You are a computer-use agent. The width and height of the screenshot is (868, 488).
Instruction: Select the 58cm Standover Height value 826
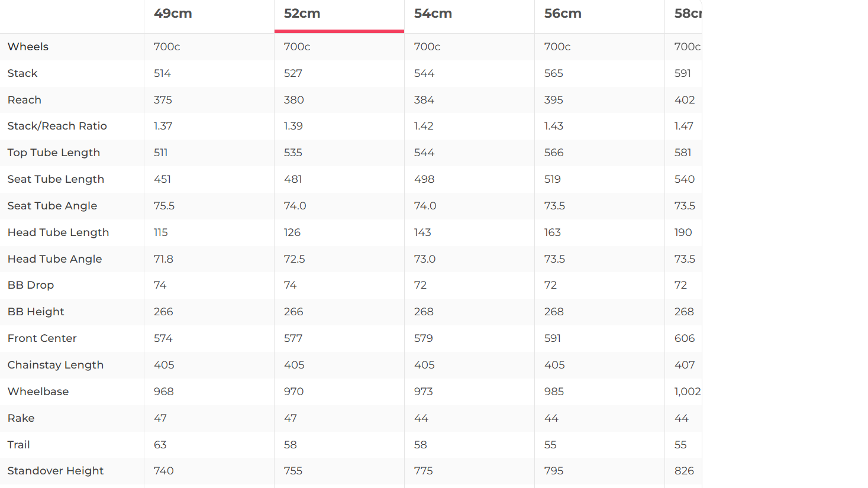click(x=684, y=471)
